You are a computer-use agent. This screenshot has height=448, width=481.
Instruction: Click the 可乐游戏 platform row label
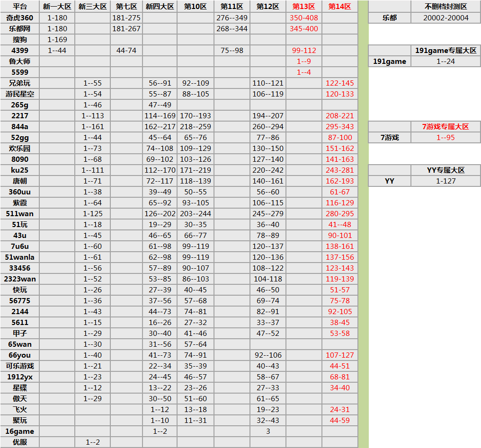(x=19, y=366)
